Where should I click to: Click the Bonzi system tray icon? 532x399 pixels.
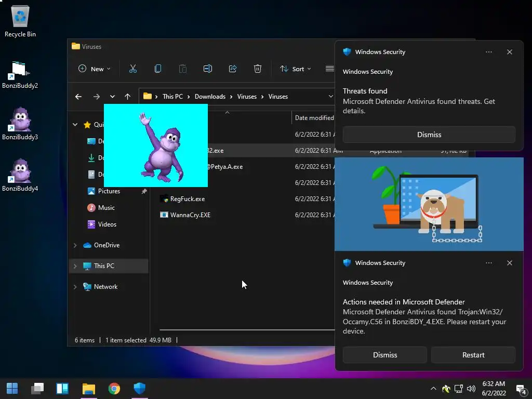(446, 389)
